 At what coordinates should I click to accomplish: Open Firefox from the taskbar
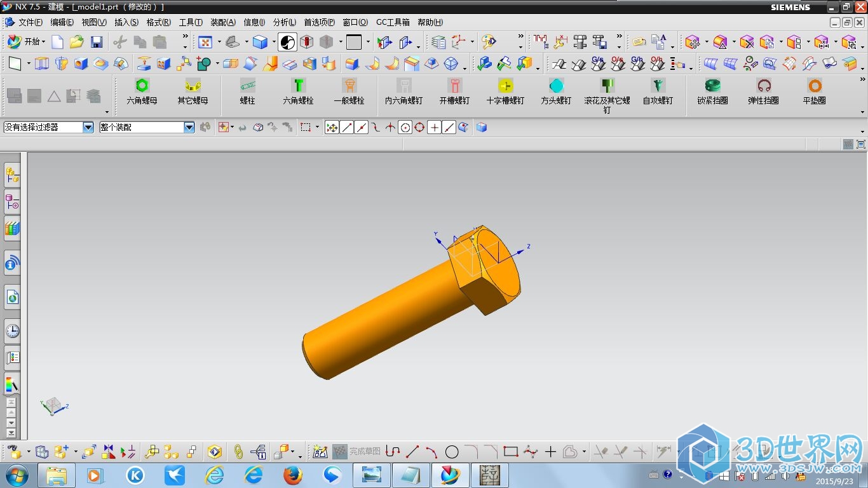point(292,475)
